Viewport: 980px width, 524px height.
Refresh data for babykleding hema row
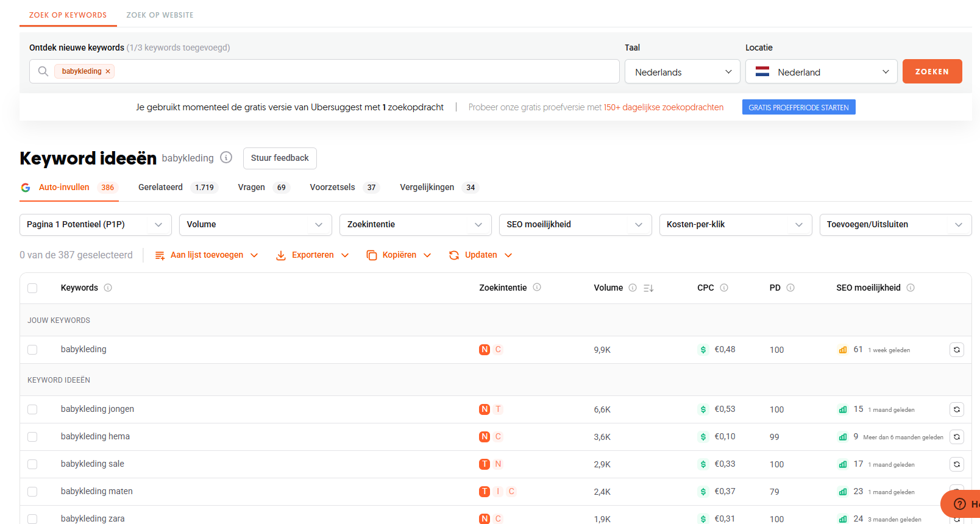[x=957, y=437]
